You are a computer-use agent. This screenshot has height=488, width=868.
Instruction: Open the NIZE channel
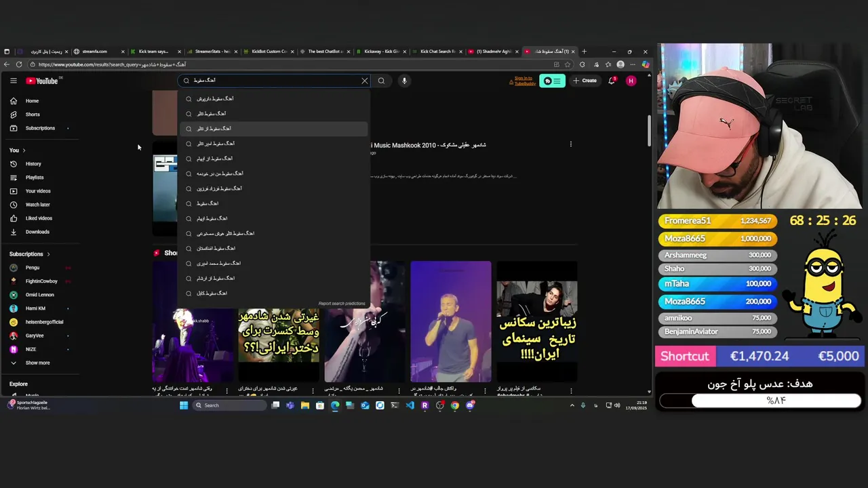point(41,349)
